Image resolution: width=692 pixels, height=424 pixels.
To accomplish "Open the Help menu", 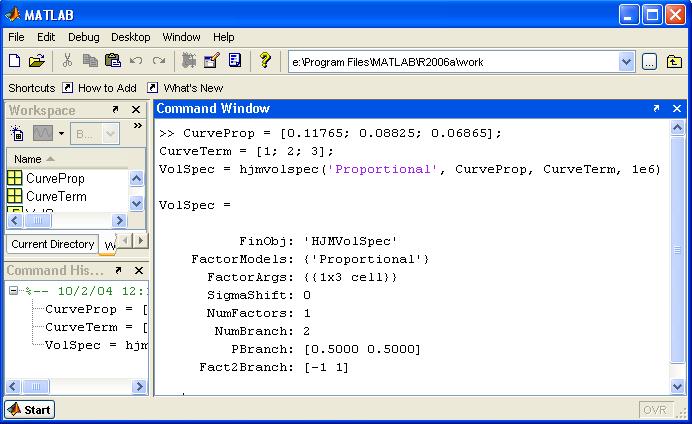I will (x=224, y=37).
